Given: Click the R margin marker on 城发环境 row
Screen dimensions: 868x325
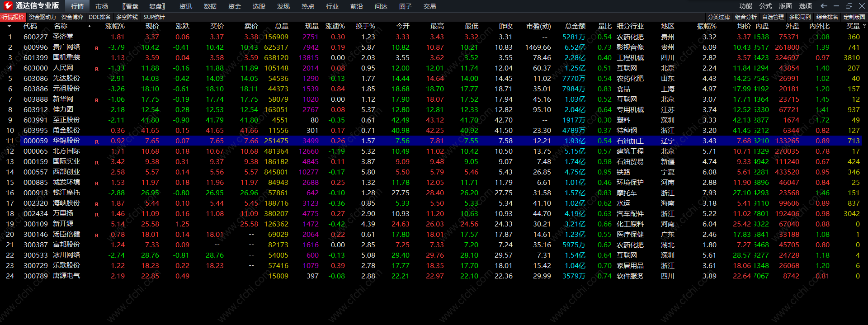Looking at the screenshot, I should click(x=97, y=183).
